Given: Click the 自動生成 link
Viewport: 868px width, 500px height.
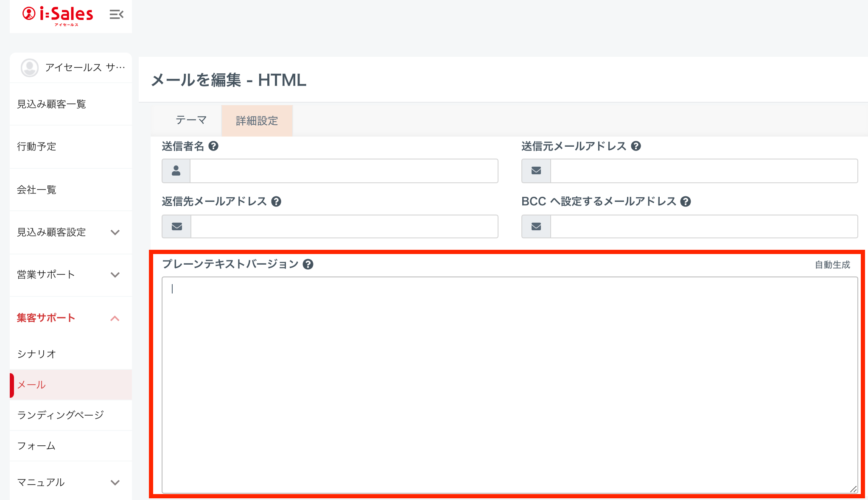Looking at the screenshot, I should (832, 265).
